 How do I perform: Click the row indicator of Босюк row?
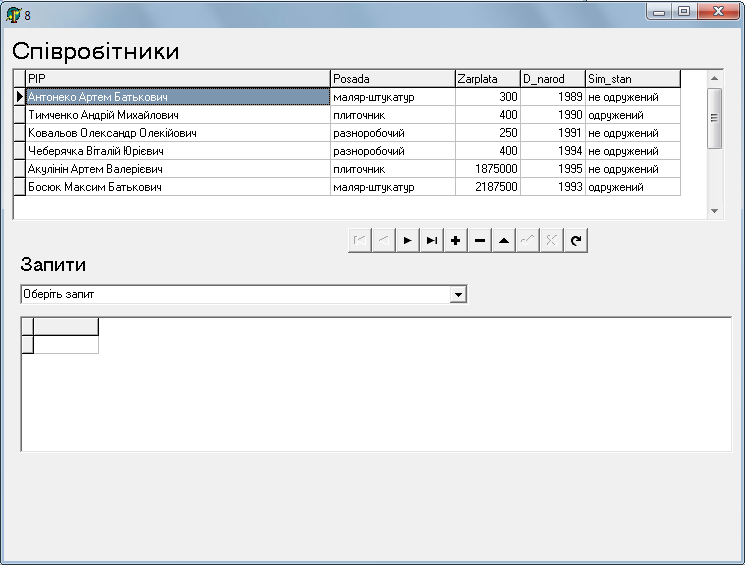point(19,187)
